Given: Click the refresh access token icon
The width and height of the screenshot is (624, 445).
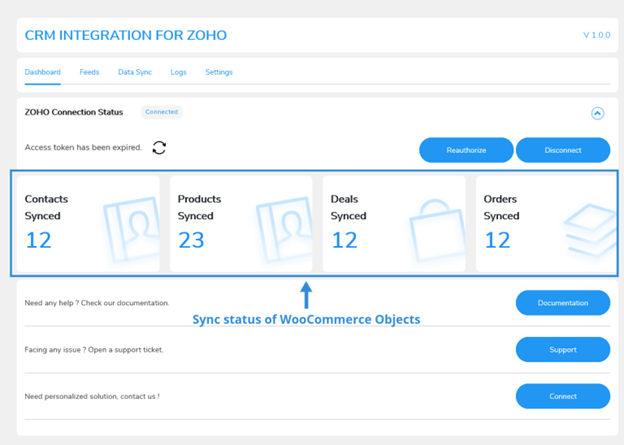Looking at the screenshot, I should point(159,148).
